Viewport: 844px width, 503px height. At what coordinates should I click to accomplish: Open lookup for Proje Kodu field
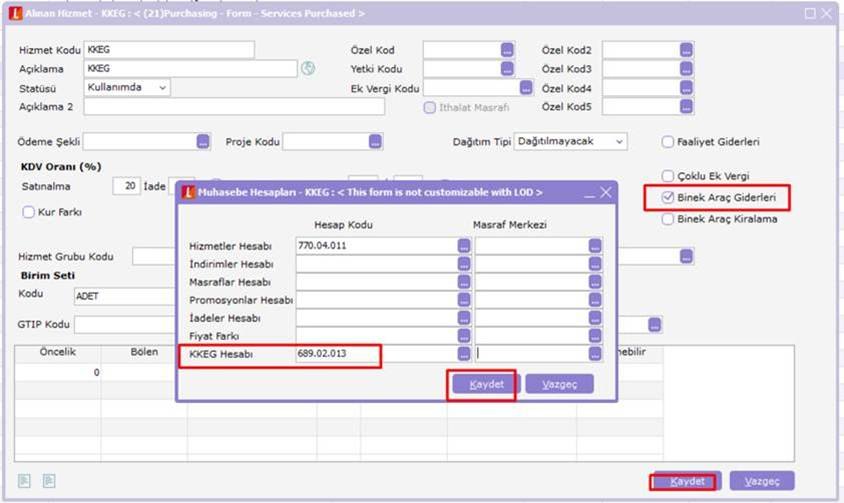[x=375, y=142]
